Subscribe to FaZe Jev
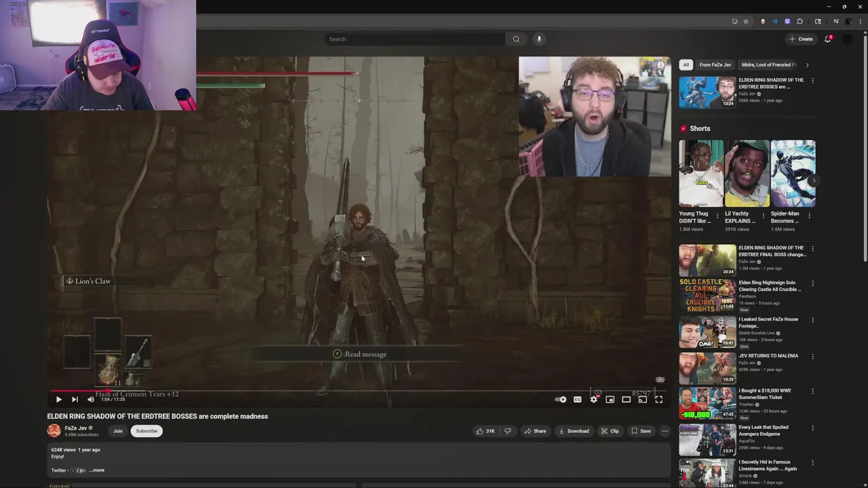This screenshot has width=868, height=488. pos(146,431)
